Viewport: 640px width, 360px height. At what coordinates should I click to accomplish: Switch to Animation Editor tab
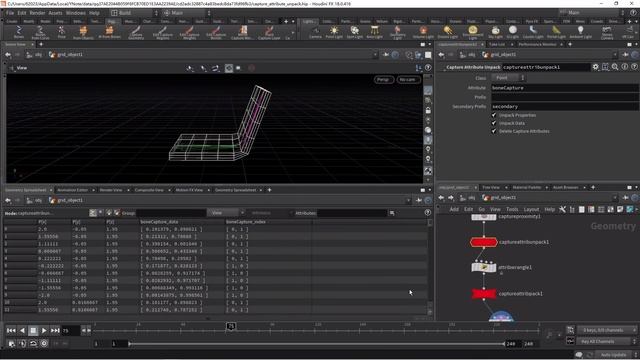point(73,190)
